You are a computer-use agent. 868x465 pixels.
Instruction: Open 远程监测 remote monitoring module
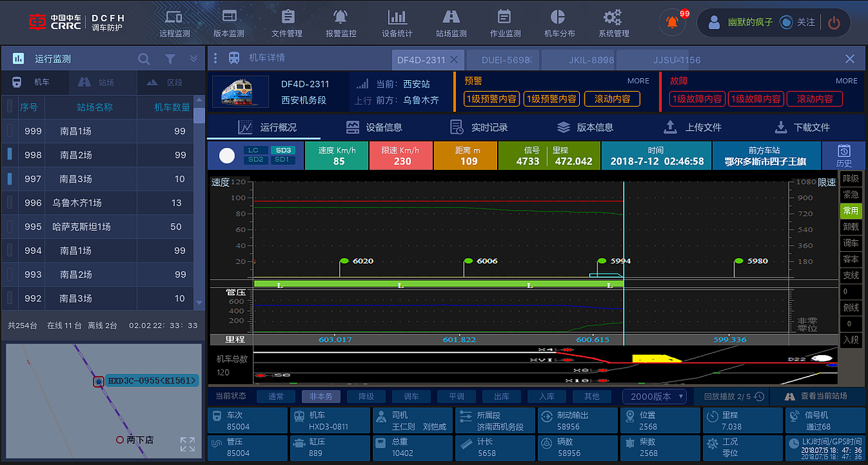point(175,22)
